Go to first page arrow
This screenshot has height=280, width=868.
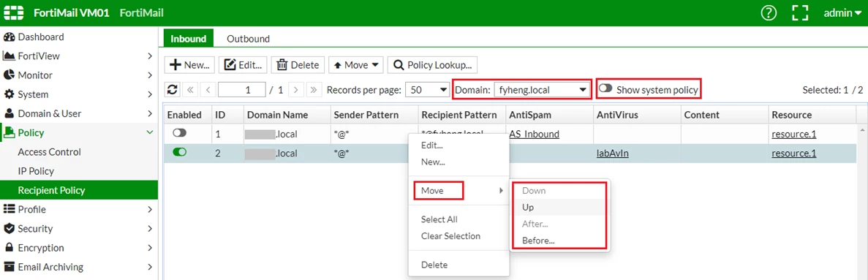pyautogui.click(x=189, y=90)
